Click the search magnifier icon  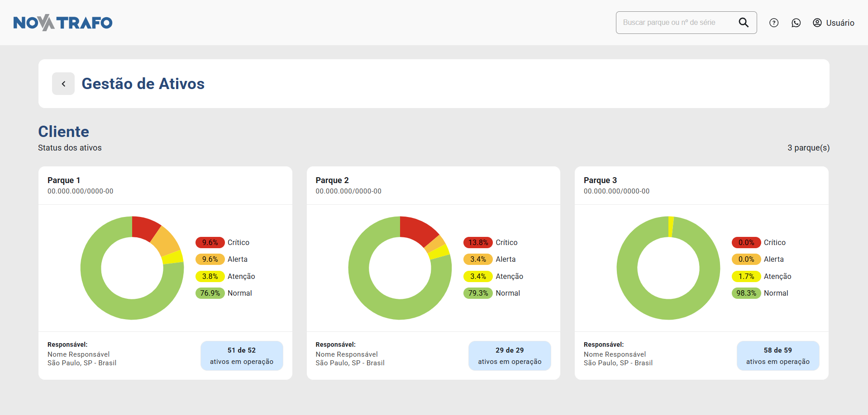[x=744, y=23]
